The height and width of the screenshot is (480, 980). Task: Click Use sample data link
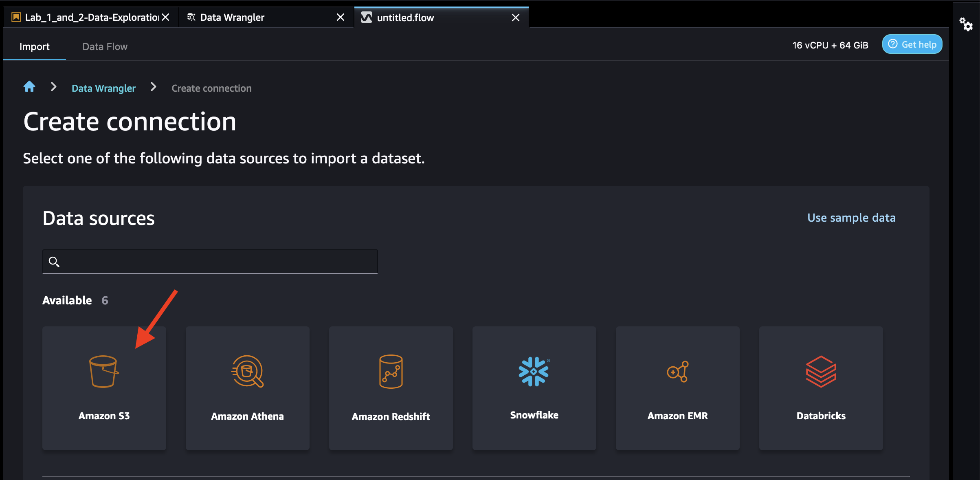pos(852,218)
